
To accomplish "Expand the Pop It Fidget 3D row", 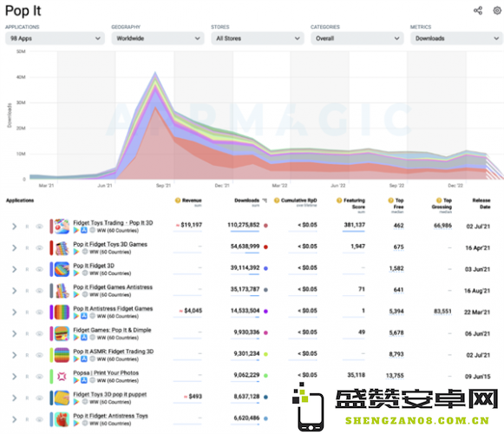I will 14,269.
